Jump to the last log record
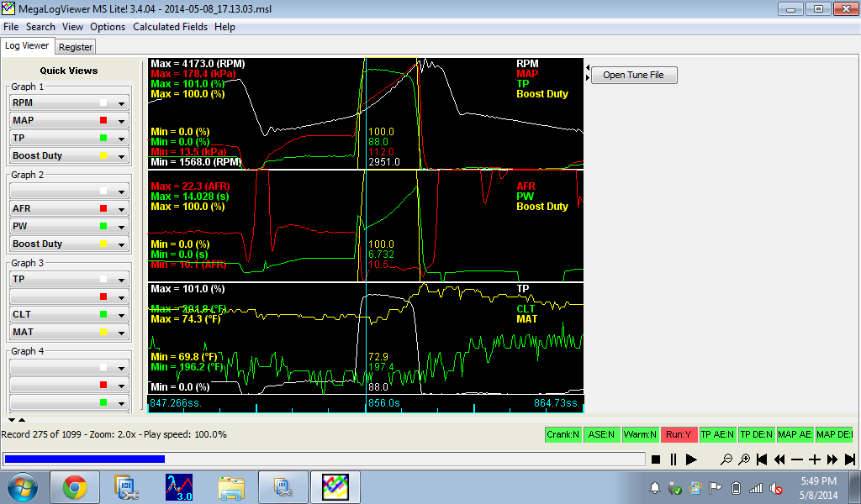861x504 pixels. (850, 459)
